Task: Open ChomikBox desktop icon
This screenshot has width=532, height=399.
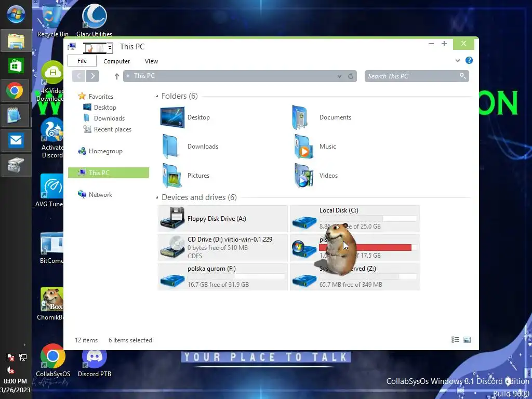Action: 51,304
